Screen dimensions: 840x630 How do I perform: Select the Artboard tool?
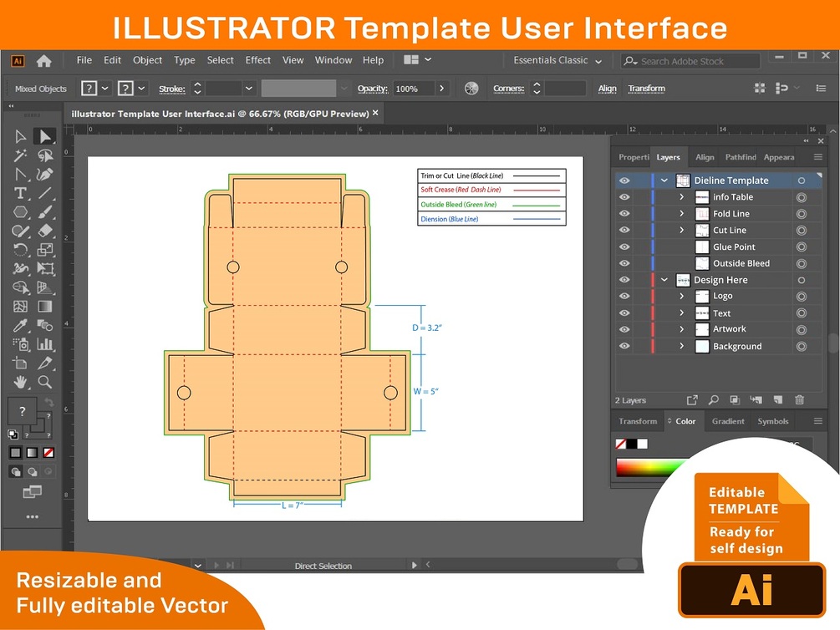click(20, 363)
